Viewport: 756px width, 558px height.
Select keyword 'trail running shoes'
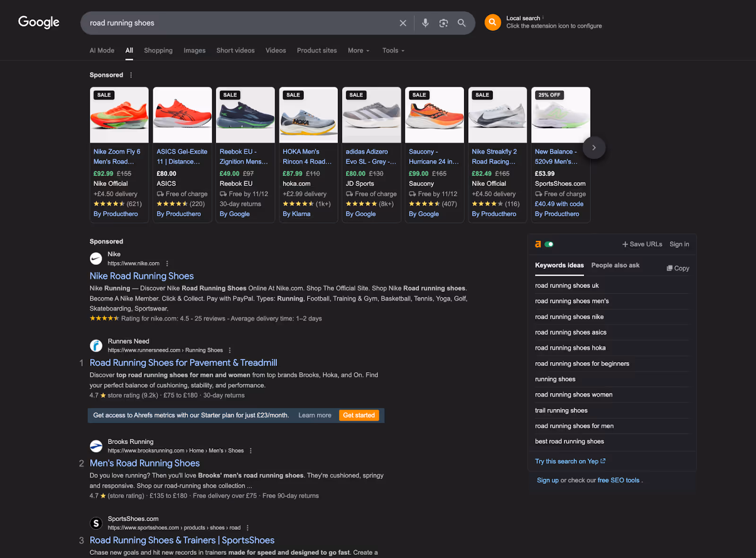561,410
